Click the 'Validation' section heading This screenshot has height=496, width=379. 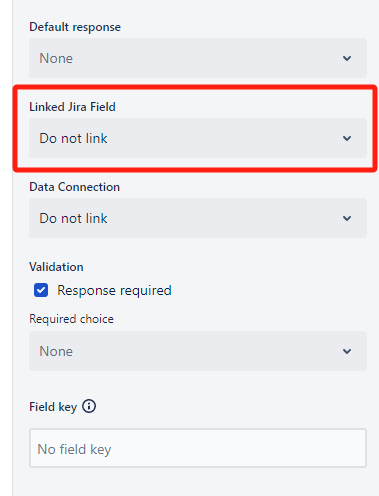(x=56, y=267)
